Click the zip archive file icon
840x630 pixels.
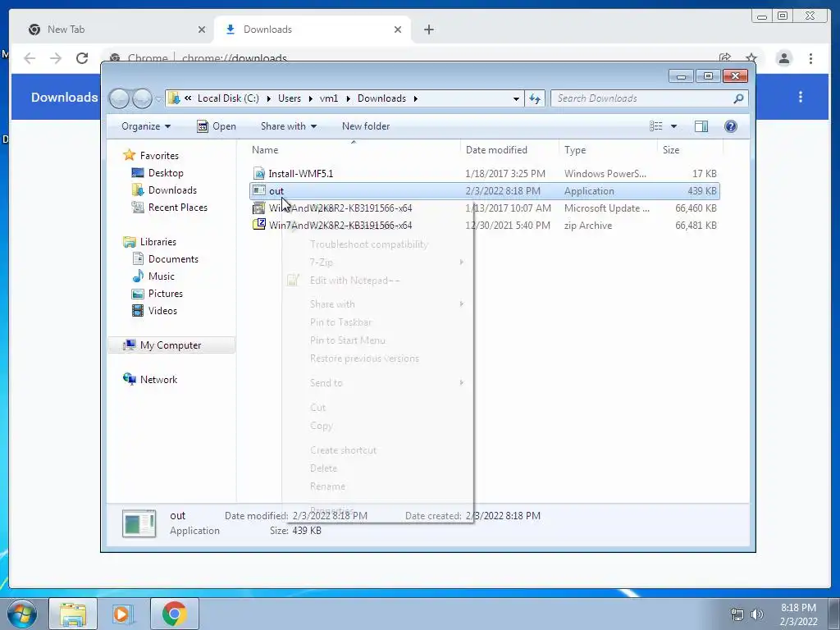pyautogui.click(x=259, y=225)
